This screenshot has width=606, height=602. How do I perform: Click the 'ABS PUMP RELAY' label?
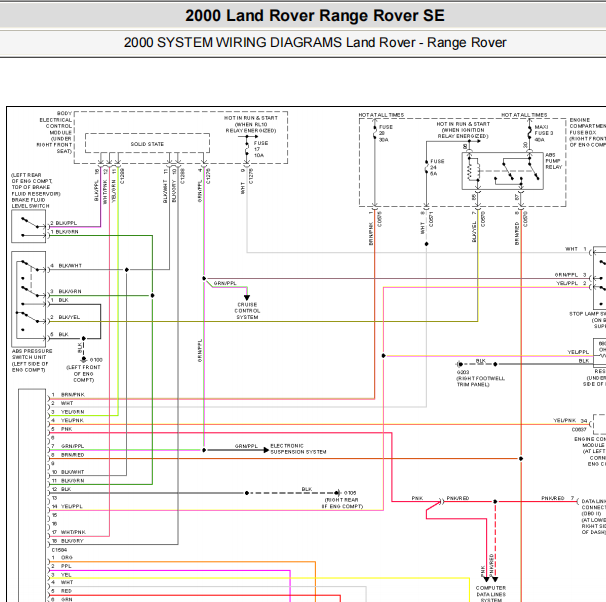pos(553,161)
